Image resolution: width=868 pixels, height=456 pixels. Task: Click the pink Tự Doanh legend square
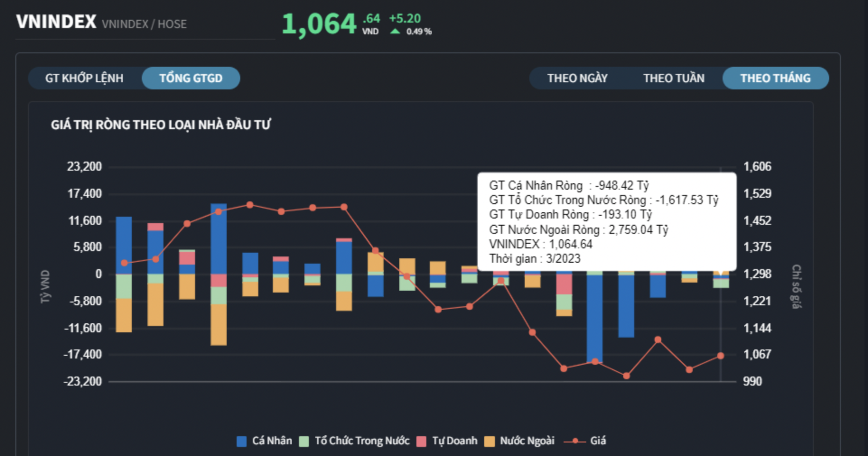421,441
